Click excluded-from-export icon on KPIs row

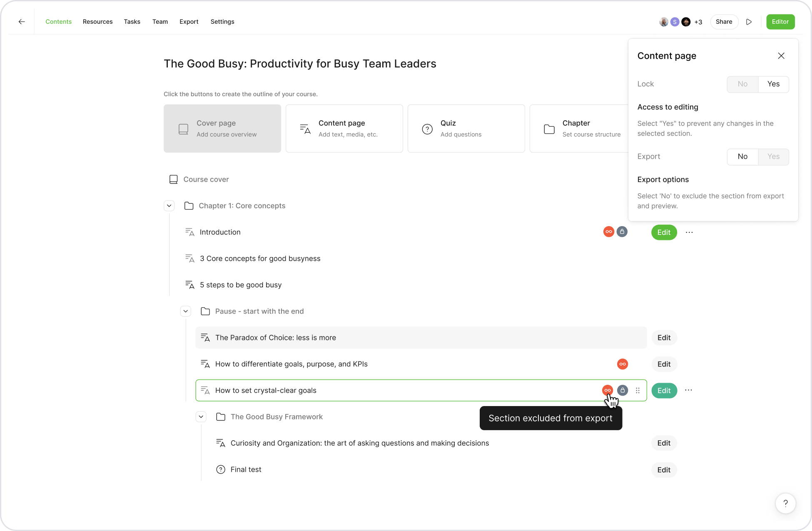point(622,364)
